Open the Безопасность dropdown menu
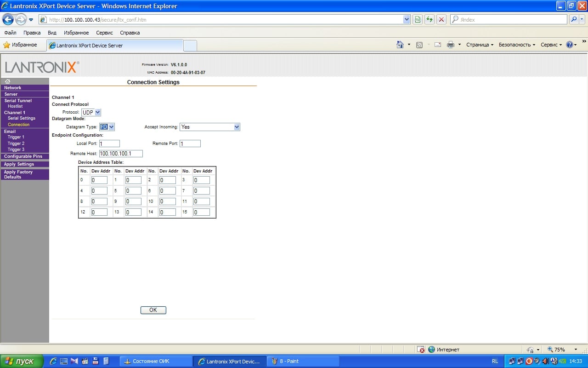The width and height of the screenshot is (588, 368). coord(517,45)
